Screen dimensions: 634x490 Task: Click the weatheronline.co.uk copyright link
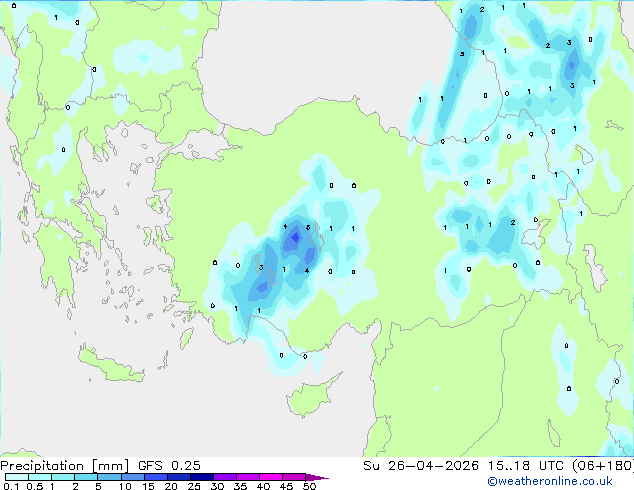550,481
